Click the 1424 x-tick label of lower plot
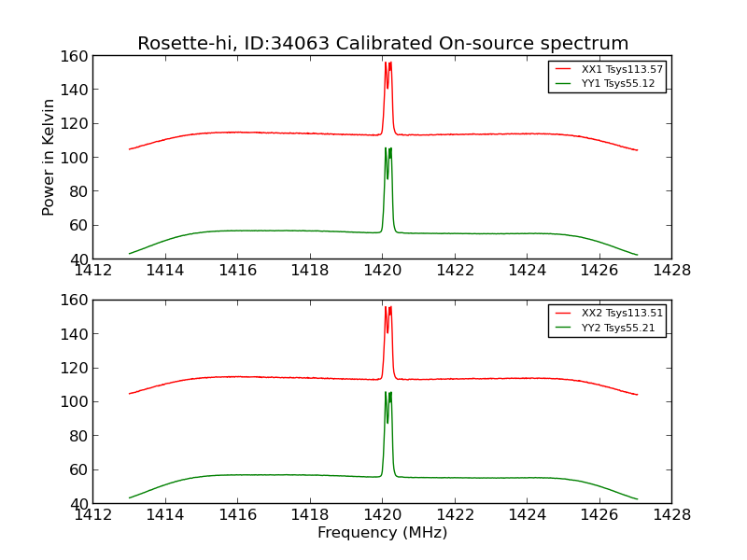 coord(528,515)
